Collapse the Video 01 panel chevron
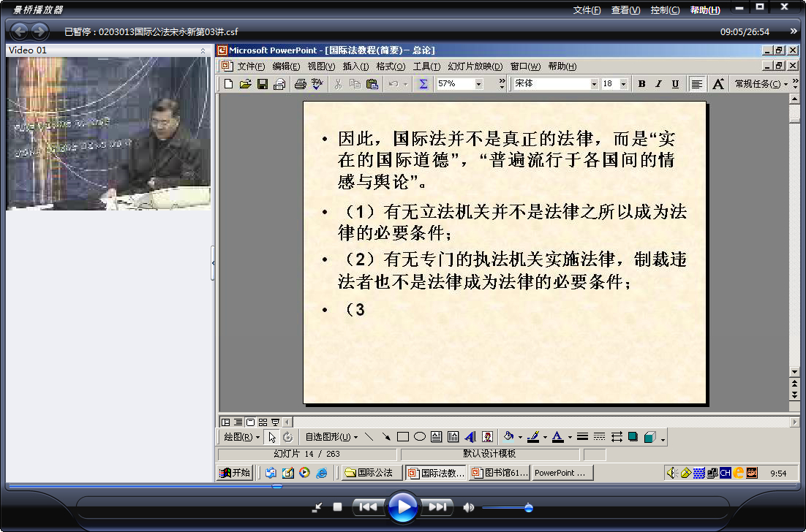Screen dimensions: 806x532 [x=203, y=51]
